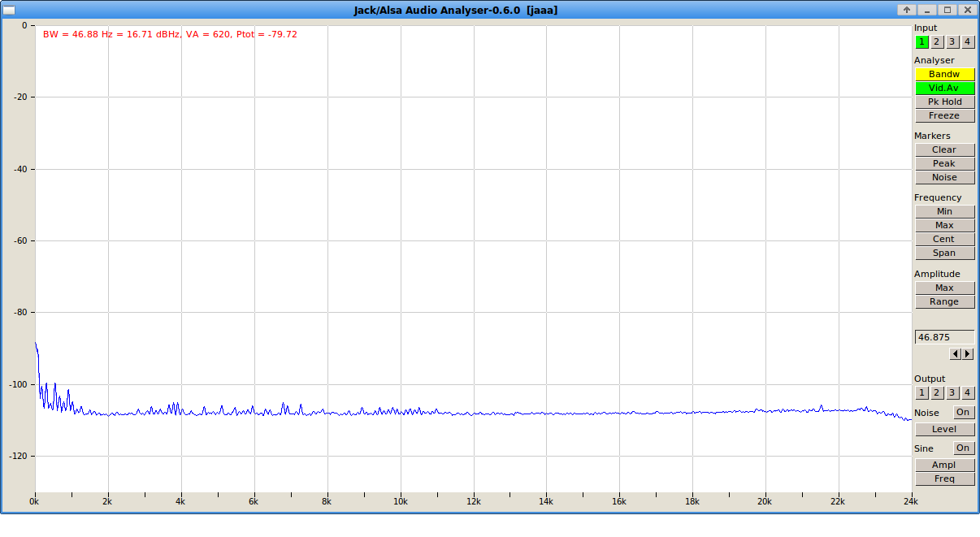Close the jaaa window
The height and width of the screenshot is (537, 980).
tap(967, 10)
